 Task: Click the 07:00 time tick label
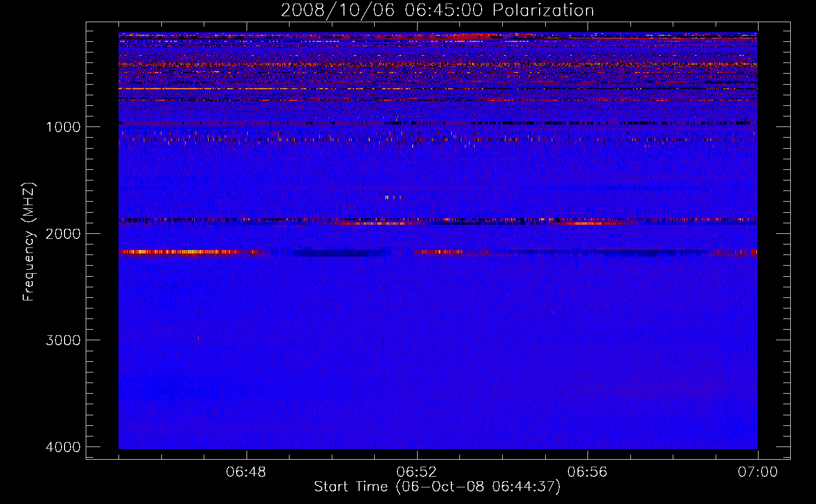757,472
